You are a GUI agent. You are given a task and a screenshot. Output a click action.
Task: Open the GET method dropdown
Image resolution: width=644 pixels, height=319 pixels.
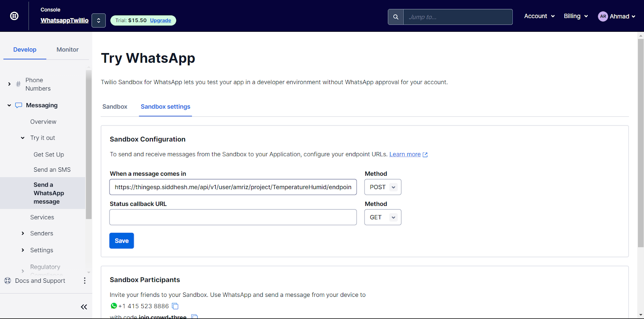coord(383,217)
